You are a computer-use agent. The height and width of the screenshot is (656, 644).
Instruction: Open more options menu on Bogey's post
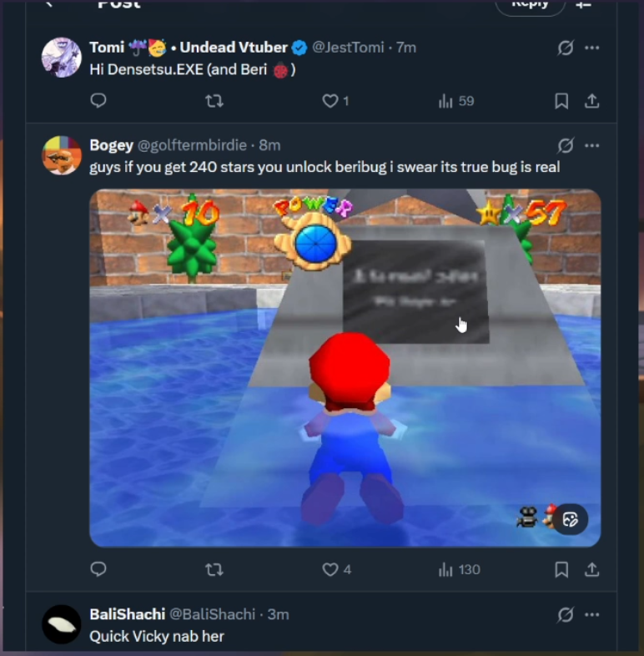click(x=591, y=145)
